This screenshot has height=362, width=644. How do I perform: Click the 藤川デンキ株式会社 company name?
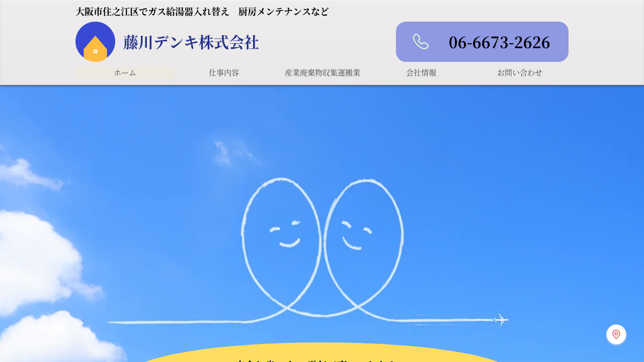[191, 42]
